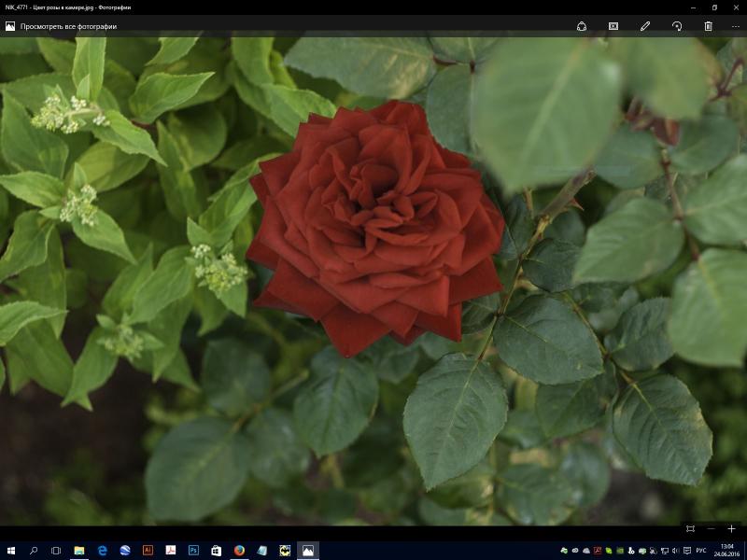
Task: Open Microsoft Edge from the taskbar
Action: pyautogui.click(x=102, y=551)
